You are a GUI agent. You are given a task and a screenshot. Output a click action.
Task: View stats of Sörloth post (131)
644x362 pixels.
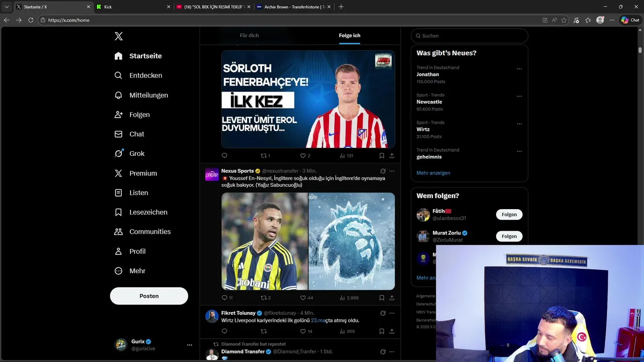tap(346, 156)
